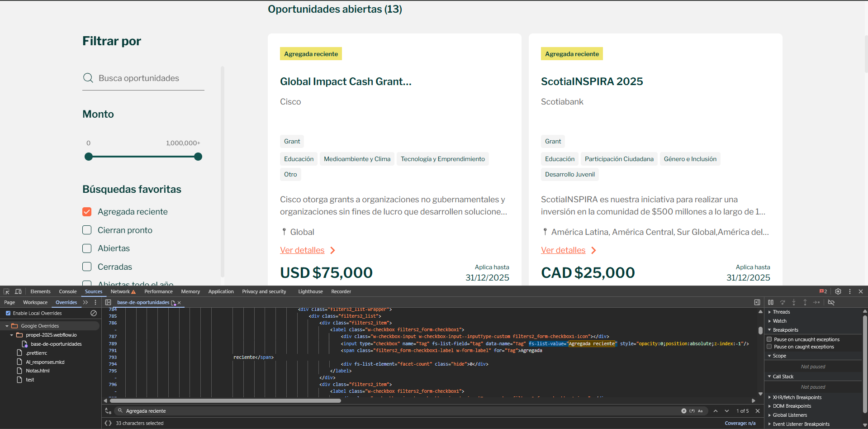Hide the debugger sidebar with toggle icon
868x429 pixels.
(757, 302)
